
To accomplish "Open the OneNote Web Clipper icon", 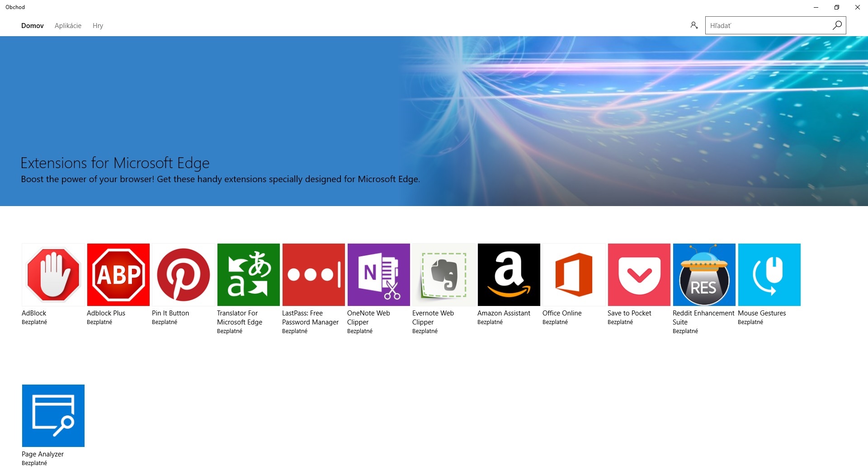I will 379,275.
